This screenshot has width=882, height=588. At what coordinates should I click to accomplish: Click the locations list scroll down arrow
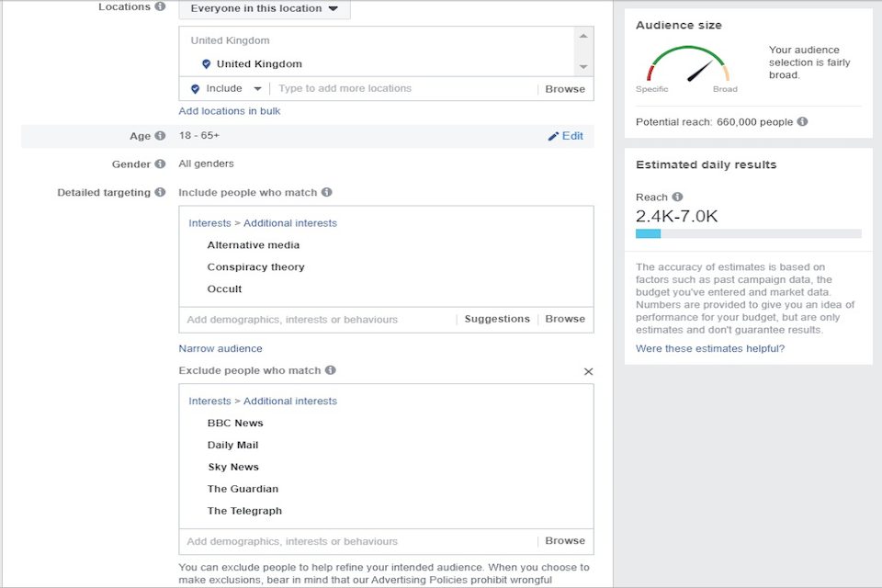pyautogui.click(x=583, y=67)
